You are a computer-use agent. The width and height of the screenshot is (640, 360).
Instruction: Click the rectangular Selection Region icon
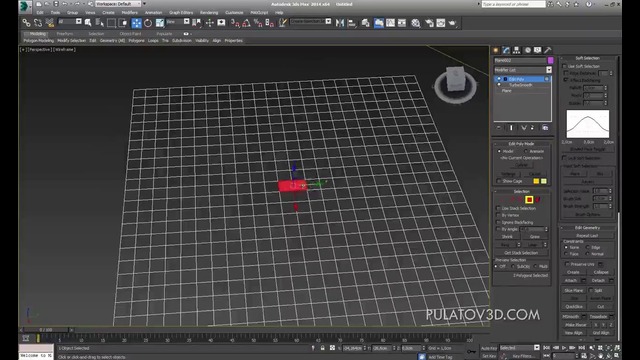pos(111,23)
